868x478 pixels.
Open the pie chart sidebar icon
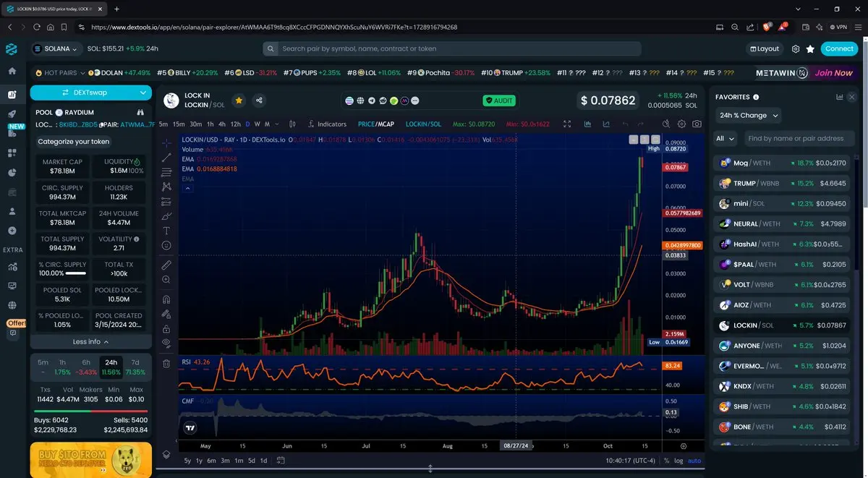tap(12, 173)
